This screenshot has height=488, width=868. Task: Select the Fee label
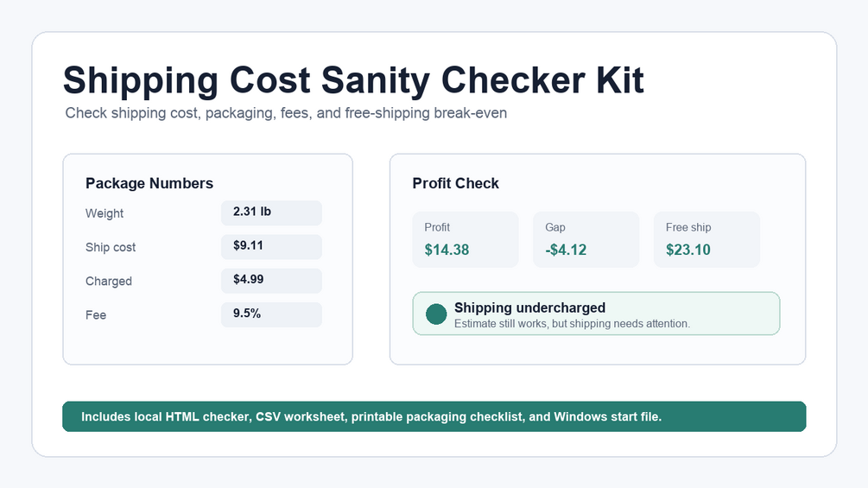coord(96,314)
